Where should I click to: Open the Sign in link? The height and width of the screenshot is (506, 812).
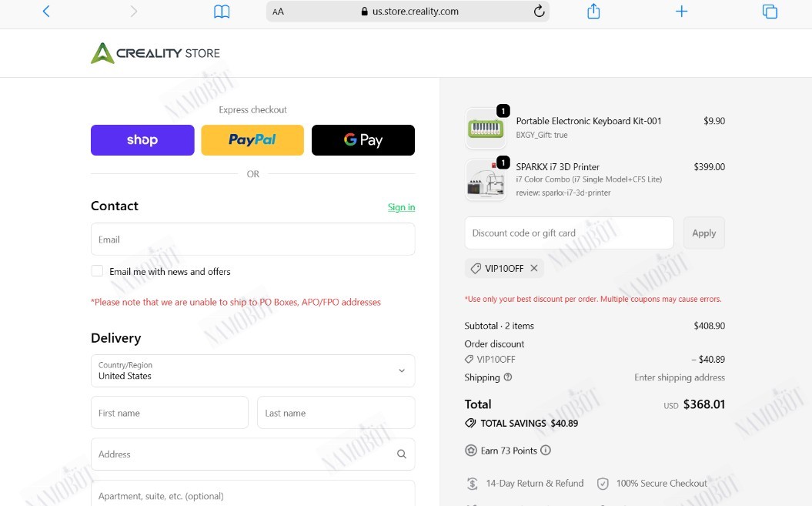click(x=401, y=207)
